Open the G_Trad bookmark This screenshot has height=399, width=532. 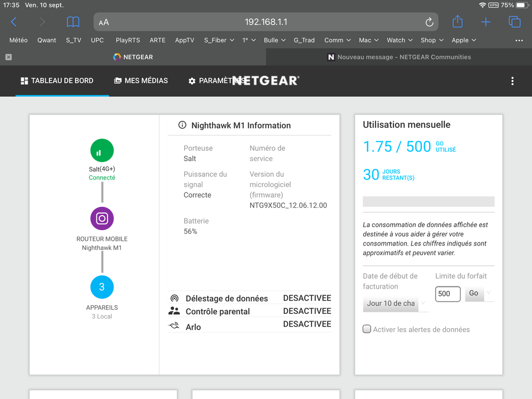[x=304, y=40]
